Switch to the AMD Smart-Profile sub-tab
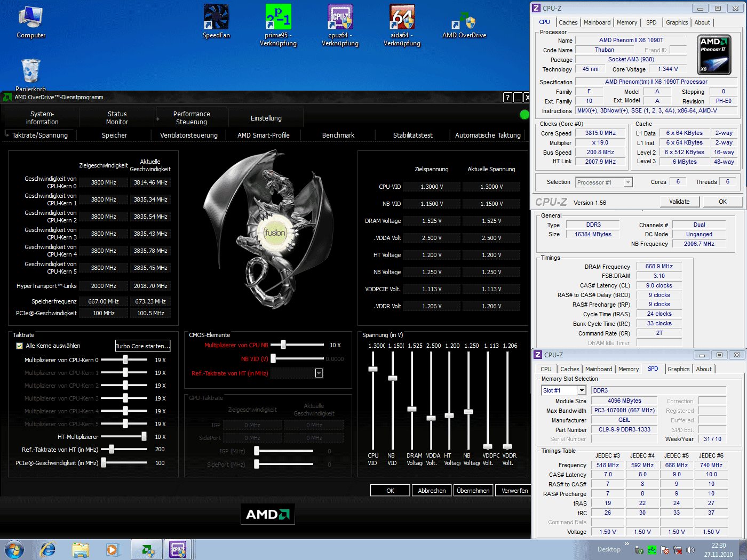The height and width of the screenshot is (560, 747). (264, 135)
